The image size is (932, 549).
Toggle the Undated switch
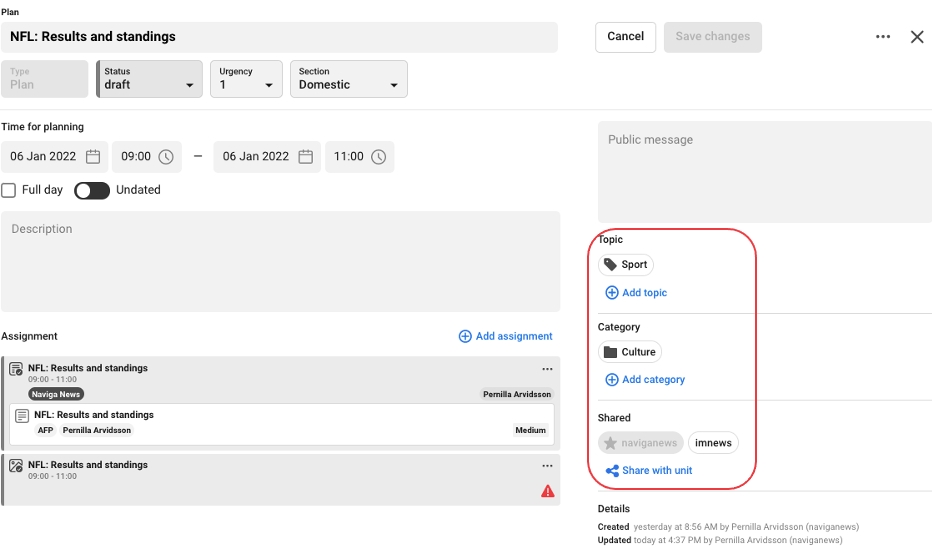pos(92,190)
